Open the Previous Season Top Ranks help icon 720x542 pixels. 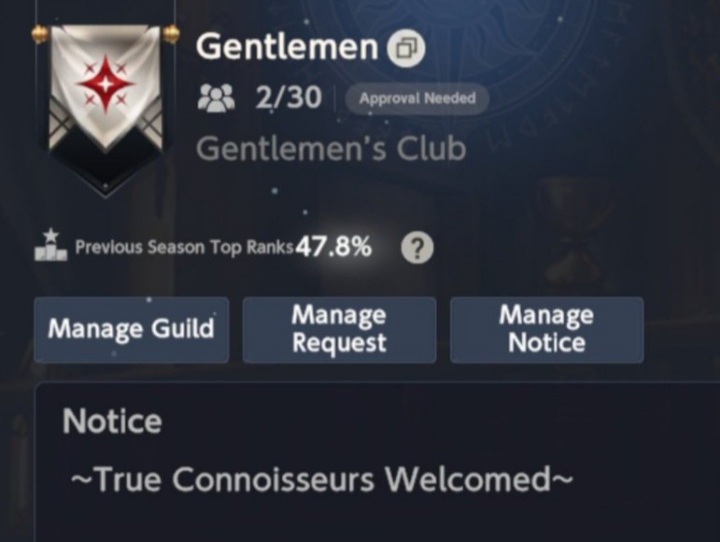click(x=417, y=248)
